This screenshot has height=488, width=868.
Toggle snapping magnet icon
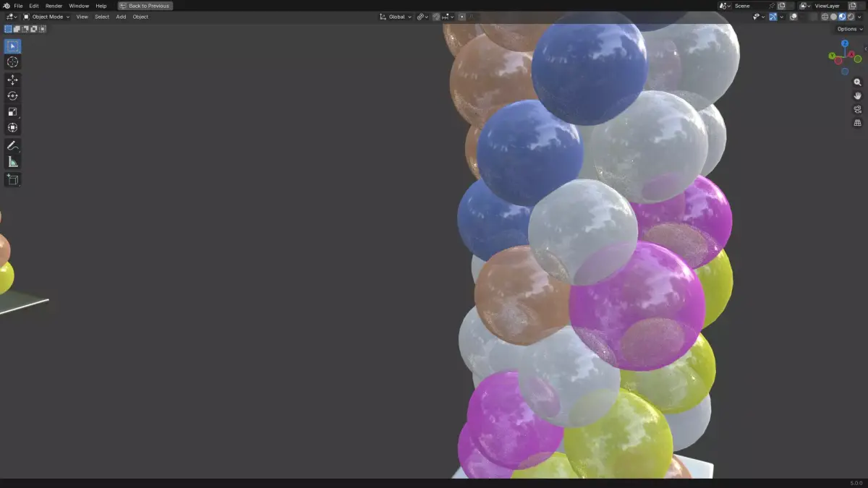(x=436, y=17)
